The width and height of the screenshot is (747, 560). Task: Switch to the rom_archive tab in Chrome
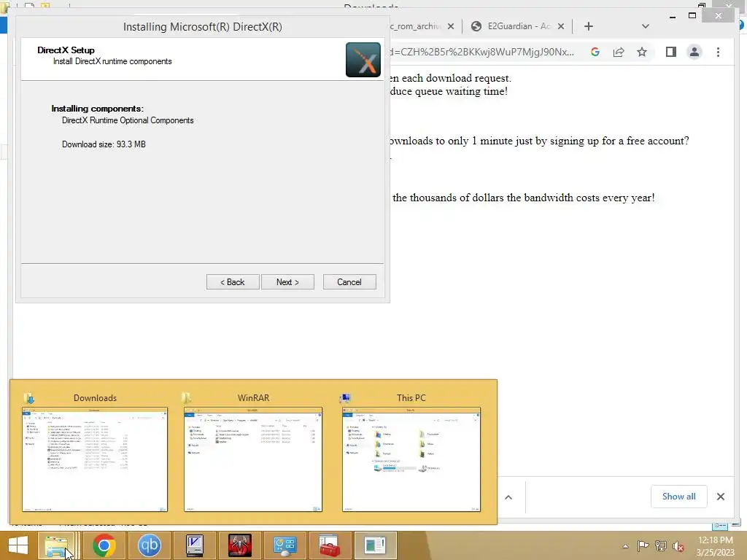[x=414, y=26]
